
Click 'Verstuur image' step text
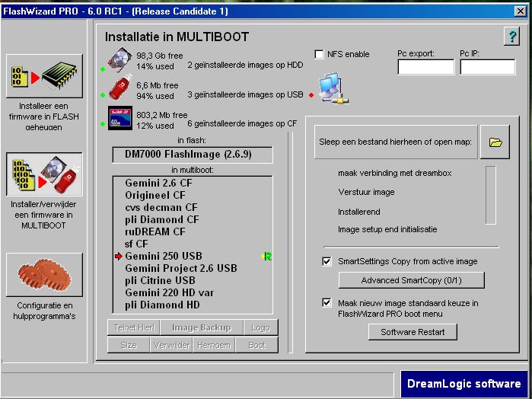click(366, 192)
